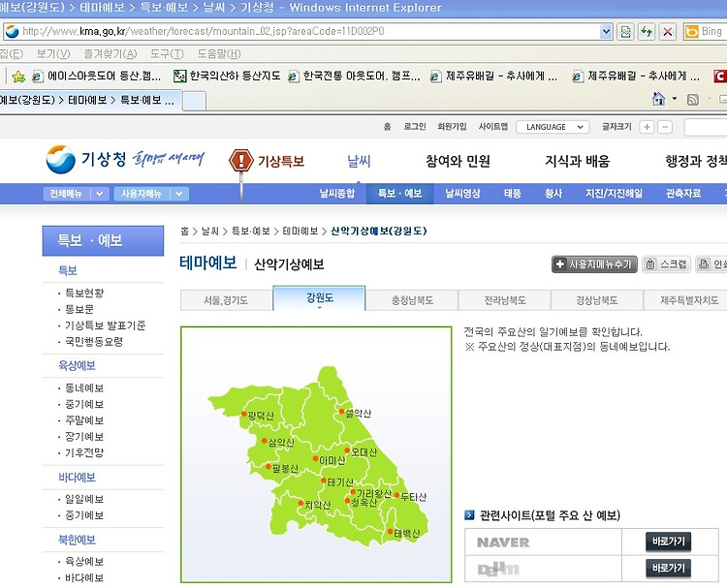Click 광덕산 marker on map

click(x=244, y=414)
